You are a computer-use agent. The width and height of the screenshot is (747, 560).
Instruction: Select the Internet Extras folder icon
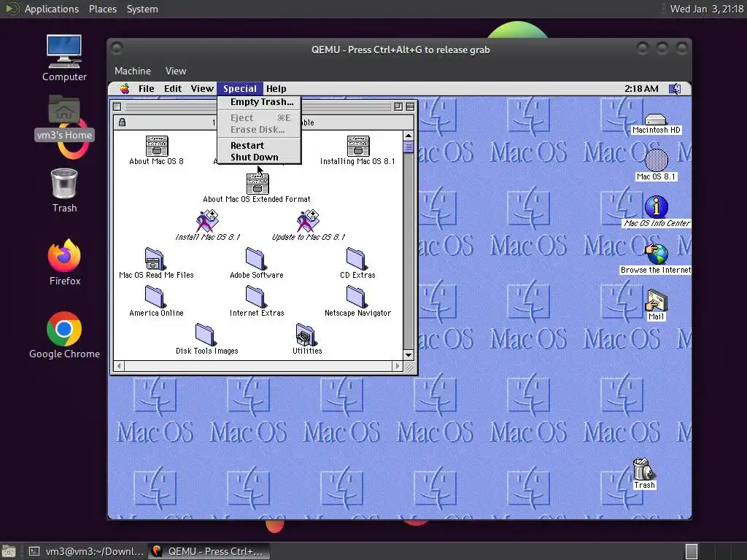tap(256, 297)
